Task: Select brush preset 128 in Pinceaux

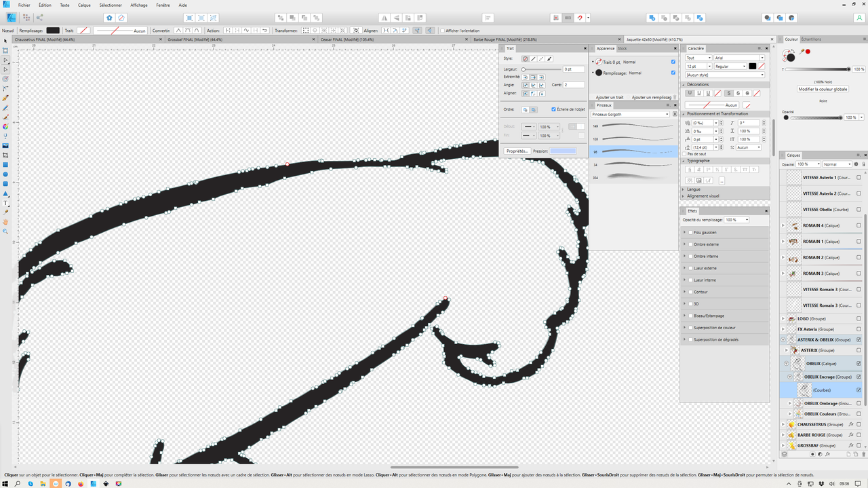Action: [633, 138]
